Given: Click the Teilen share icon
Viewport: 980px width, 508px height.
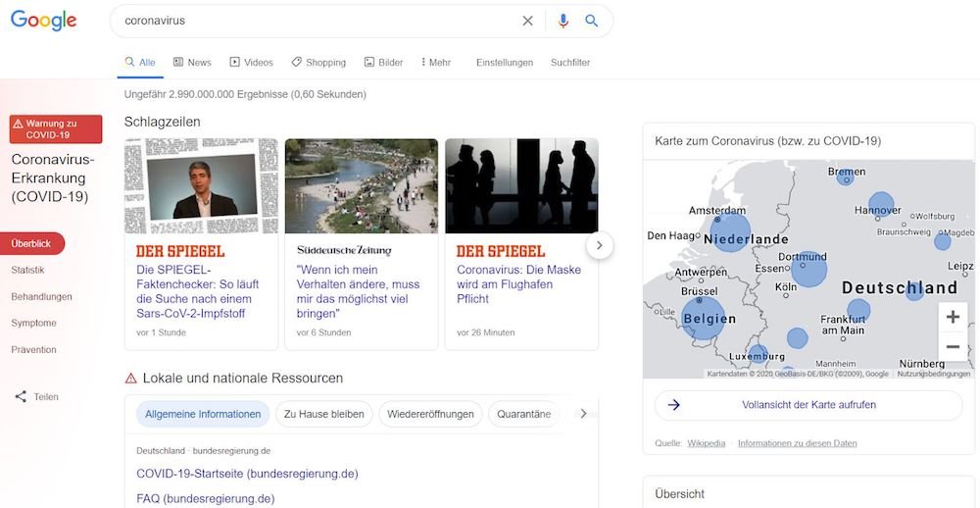Looking at the screenshot, I should [x=21, y=396].
